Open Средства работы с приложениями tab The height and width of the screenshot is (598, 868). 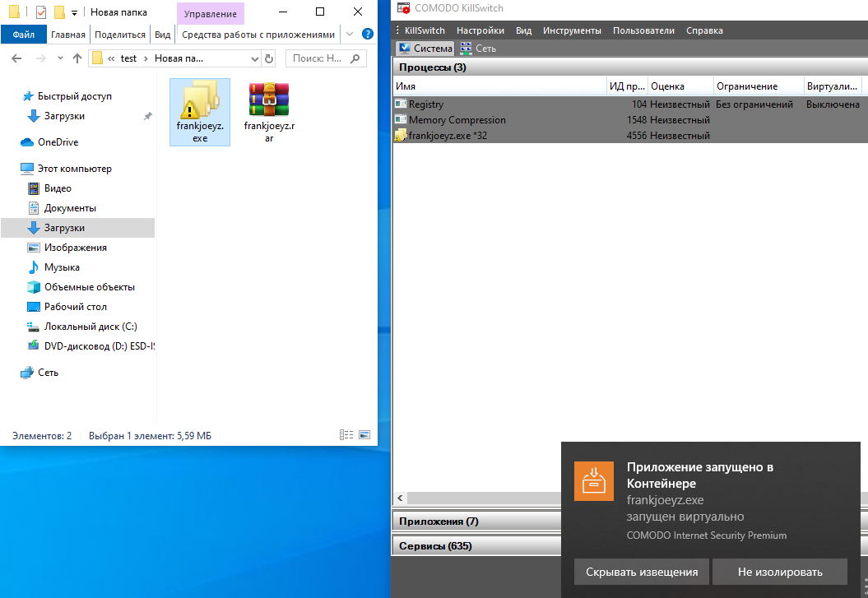258,35
